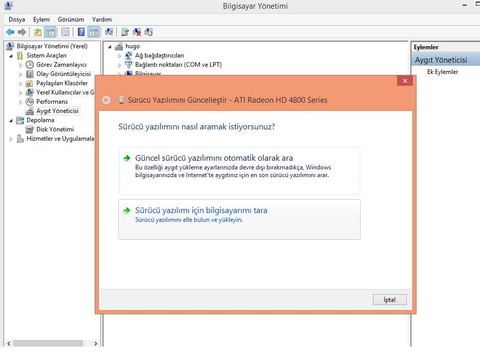Minimize the Bilgisayar Yönetimi window
Viewport: 480px width, 364px height.
pos(465,5)
